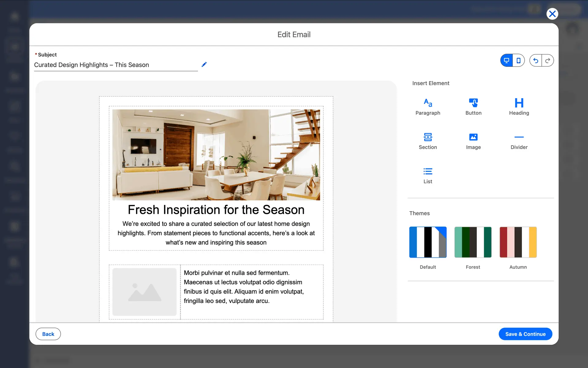Insert a Heading element

[x=519, y=106]
